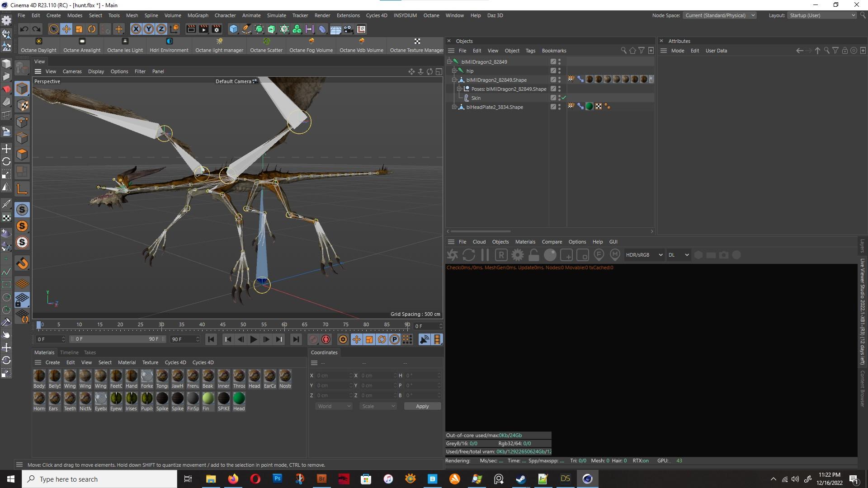Switch to the Timeline tab
This screenshot has width=868, height=488.
coord(69,352)
